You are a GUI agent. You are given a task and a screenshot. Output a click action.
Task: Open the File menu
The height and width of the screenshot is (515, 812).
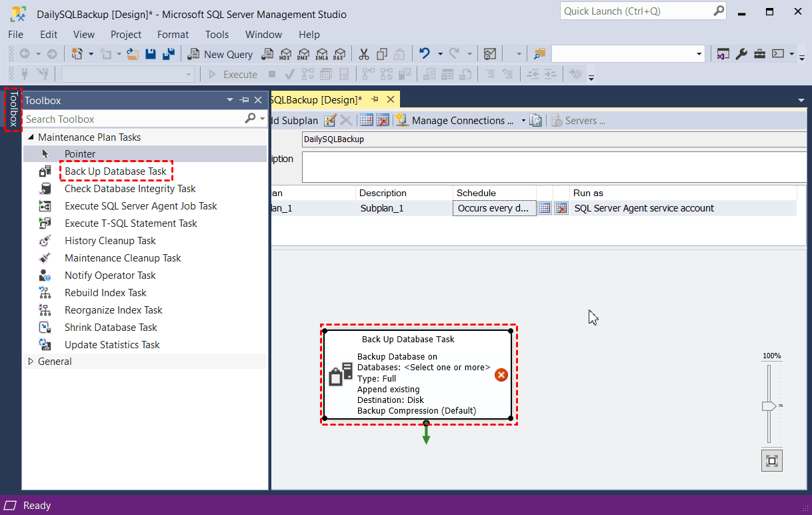click(x=15, y=35)
